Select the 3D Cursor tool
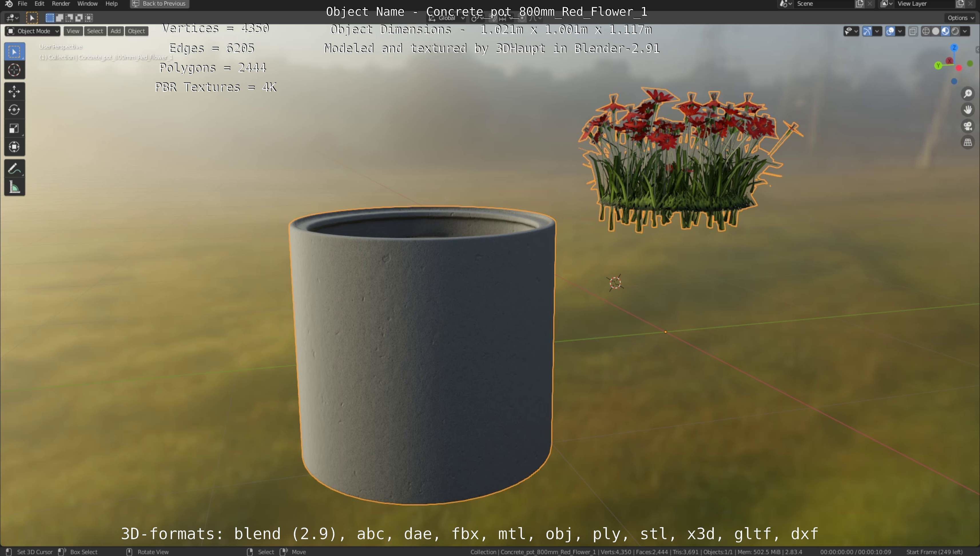This screenshot has width=980, height=556. 15,70
